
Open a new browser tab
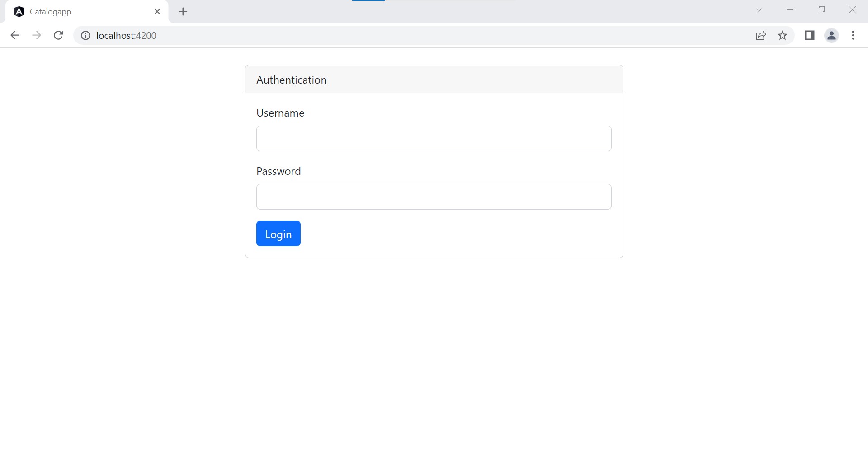tap(183, 11)
